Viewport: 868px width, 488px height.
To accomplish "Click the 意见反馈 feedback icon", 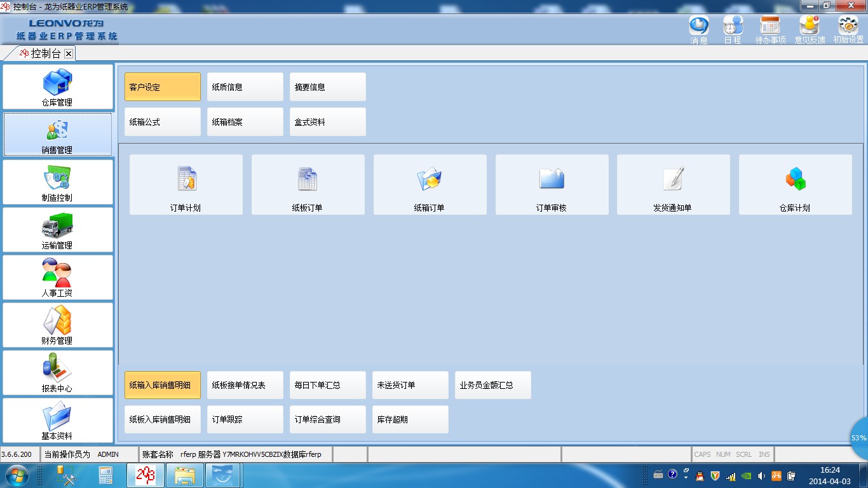I will click(810, 29).
